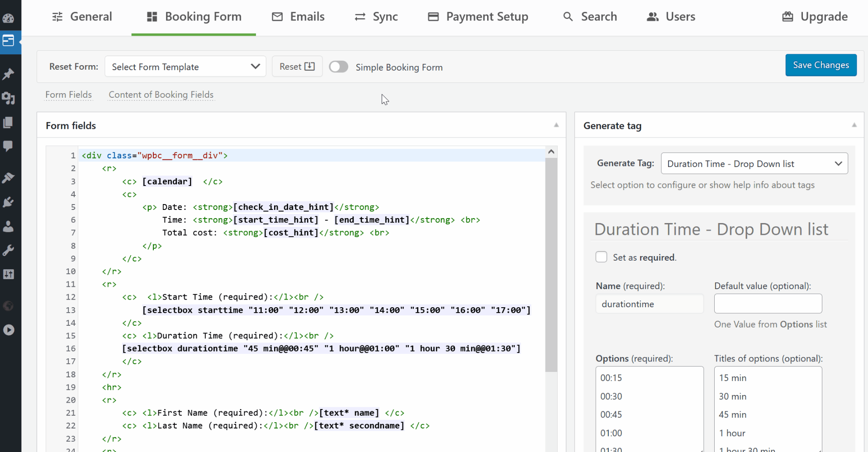The image size is (868, 452).
Task: Click the [calendar] shortcode on line 3
Action: pyautogui.click(x=167, y=181)
